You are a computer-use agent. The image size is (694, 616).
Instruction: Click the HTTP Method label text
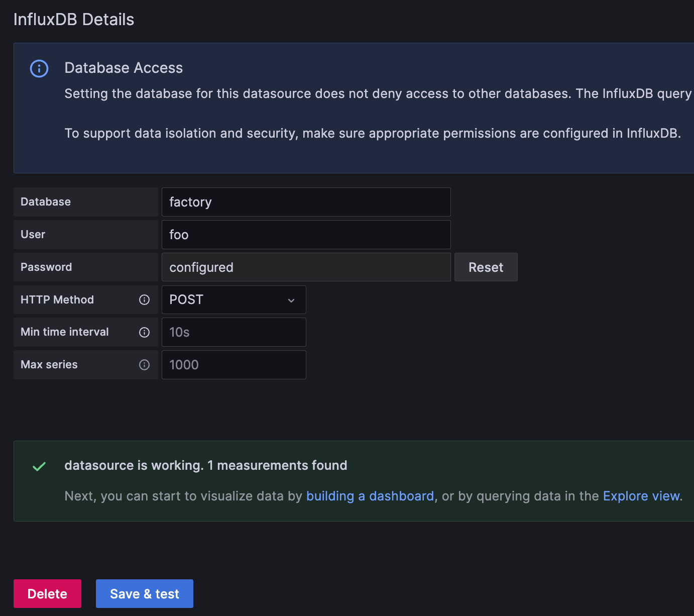point(57,300)
